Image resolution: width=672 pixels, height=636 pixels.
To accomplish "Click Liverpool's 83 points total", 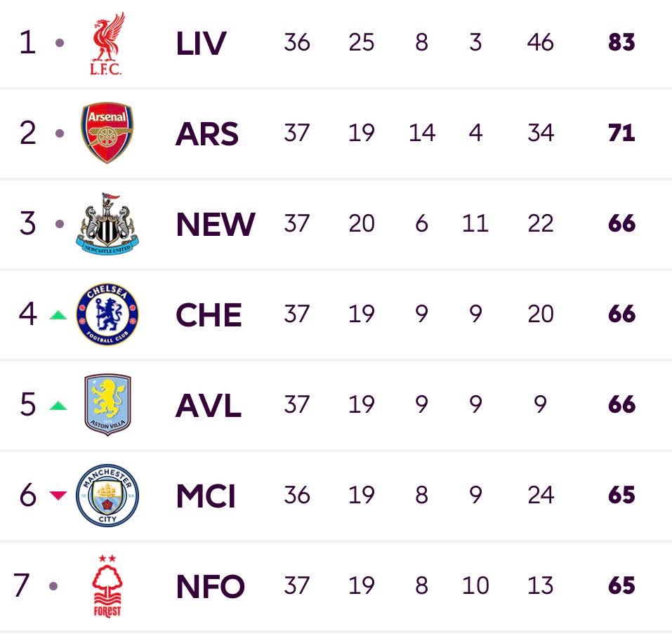I will pyautogui.click(x=621, y=42).
